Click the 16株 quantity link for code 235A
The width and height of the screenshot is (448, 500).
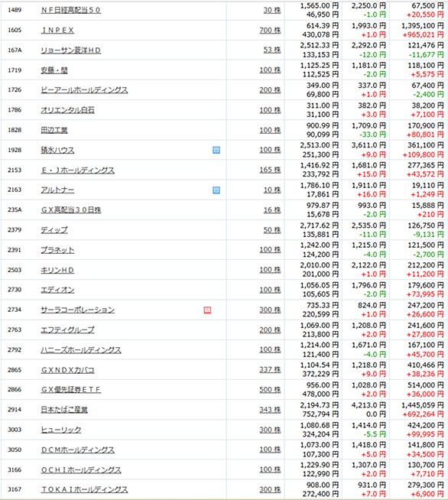click(272, 210)
